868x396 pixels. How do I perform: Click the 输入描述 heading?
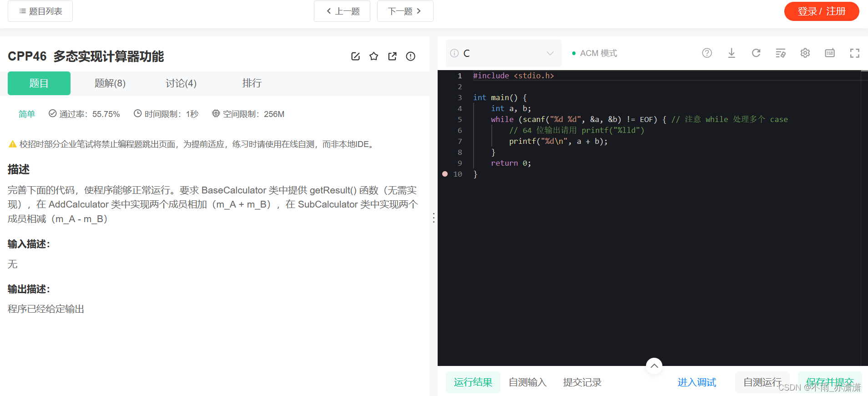coord(29,244)
